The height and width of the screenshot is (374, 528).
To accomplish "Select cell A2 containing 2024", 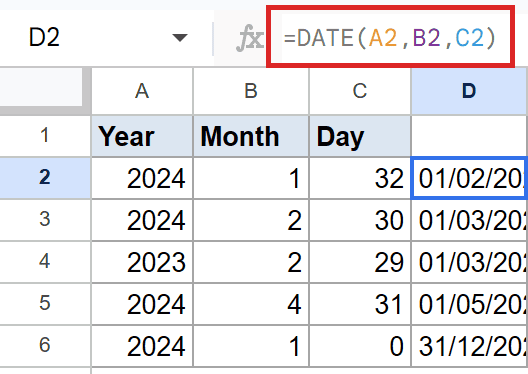I will (142, 178).
